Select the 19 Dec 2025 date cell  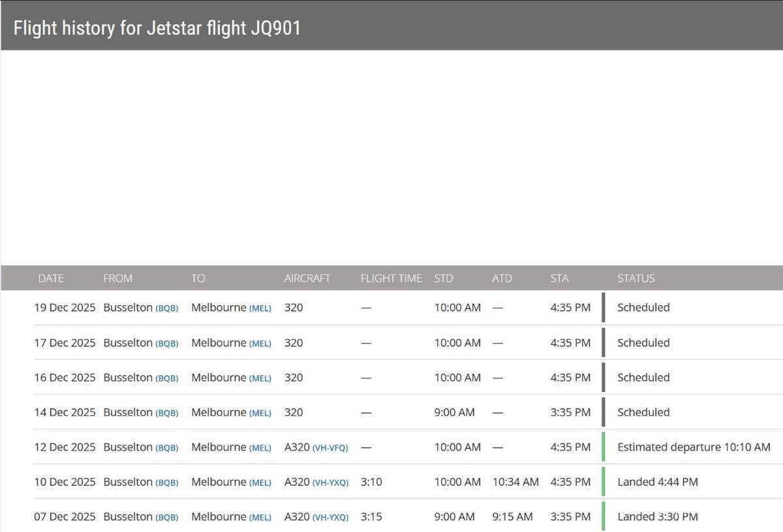point(65,308)
